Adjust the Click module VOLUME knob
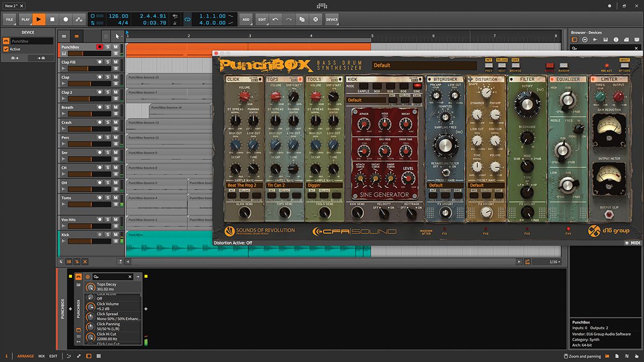The width and height of the screenshot is (644, 362). 244,97
